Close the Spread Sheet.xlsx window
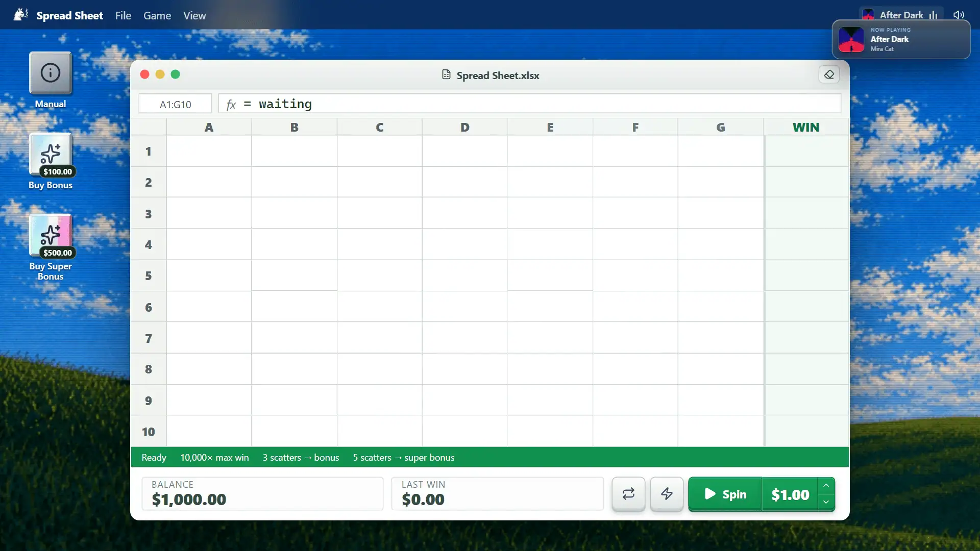This screenshot has height=551, width=980. click(x=144, y=74)
